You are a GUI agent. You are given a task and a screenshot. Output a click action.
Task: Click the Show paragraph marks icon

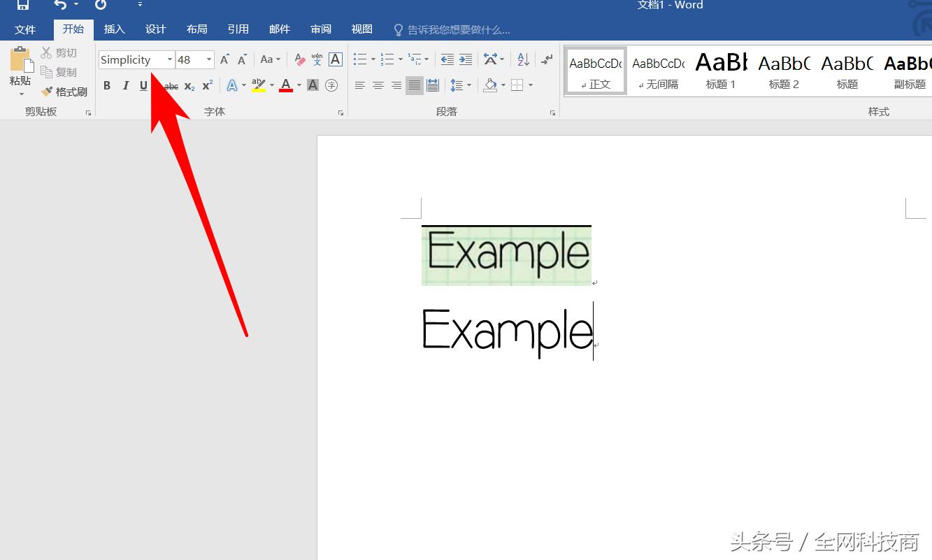pos(547,59)
